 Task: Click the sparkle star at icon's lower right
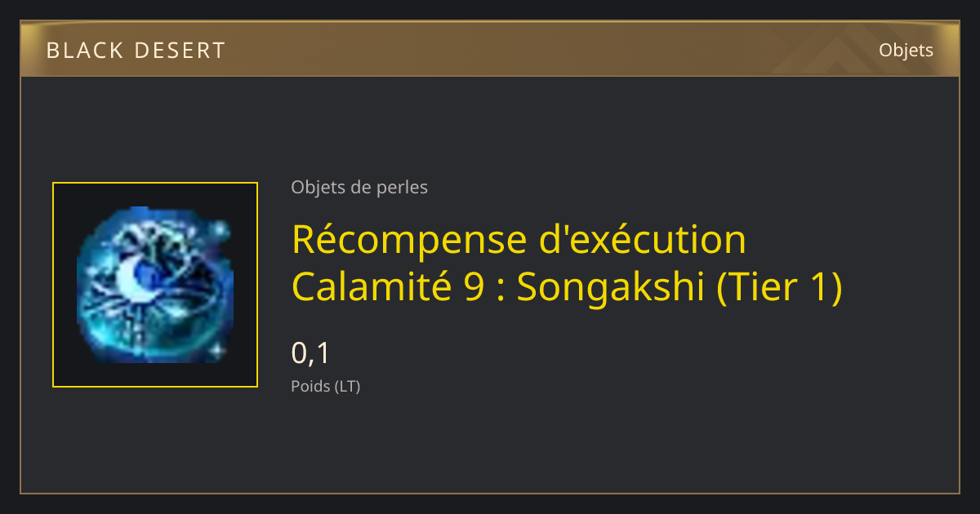pyautogui.click(x=218, y=349)
